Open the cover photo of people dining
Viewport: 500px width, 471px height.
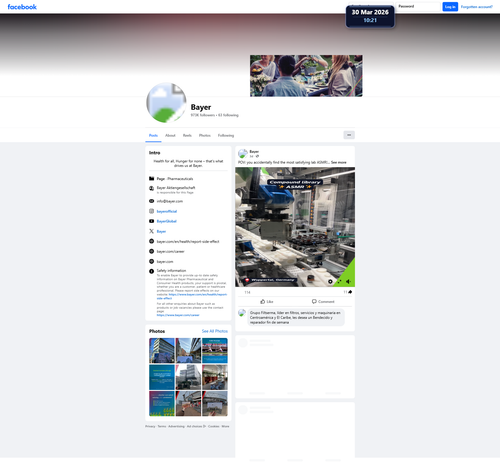point(306,76)
